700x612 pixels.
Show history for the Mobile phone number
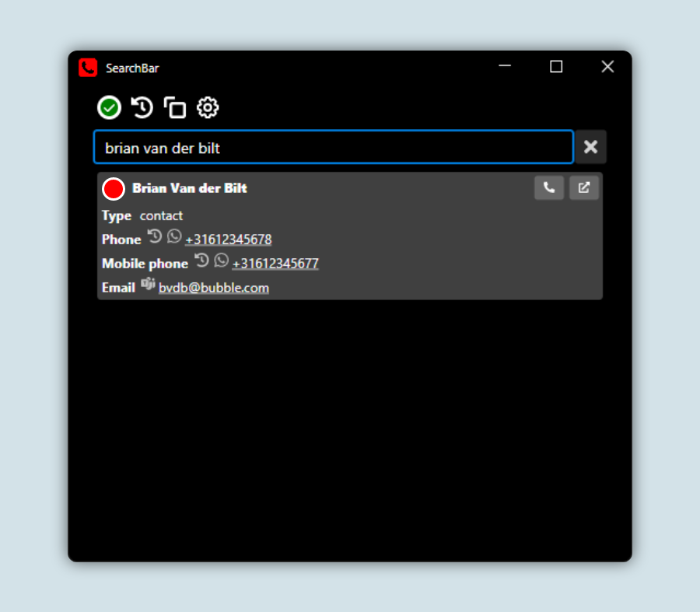201,261
